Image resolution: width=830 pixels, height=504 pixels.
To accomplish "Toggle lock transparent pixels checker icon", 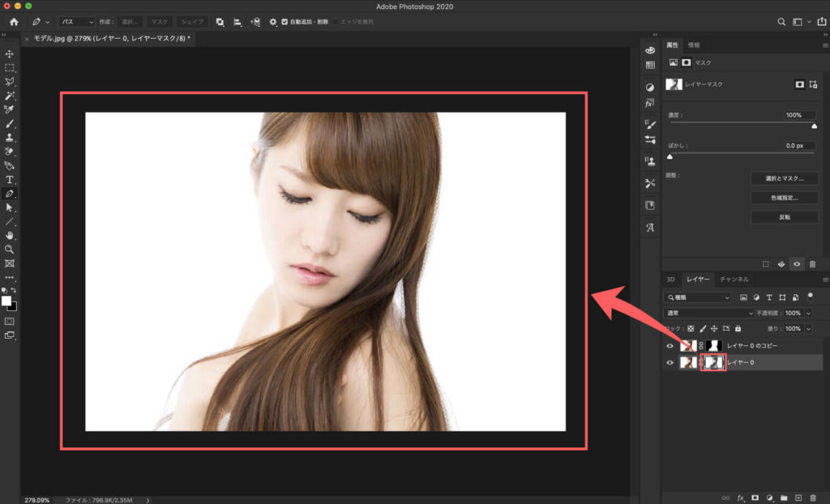I will (691, 329).
